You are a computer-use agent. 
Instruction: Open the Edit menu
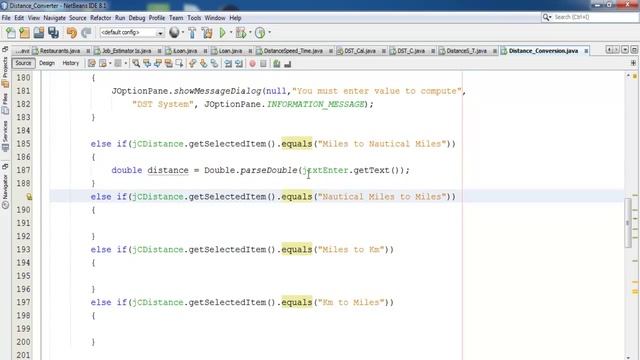click(19, 18)
